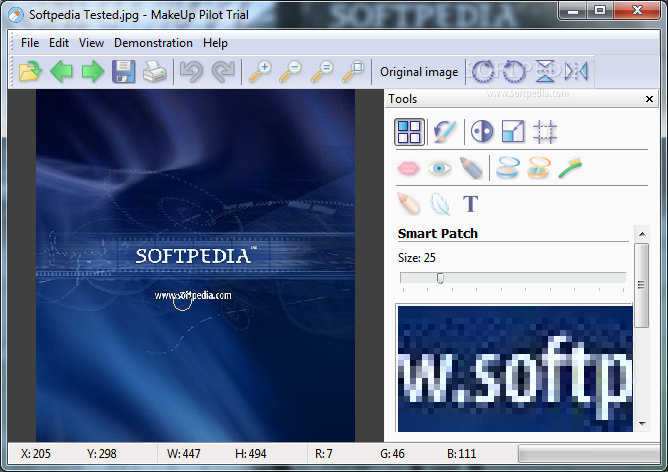Go to next image with green right arrow

point(92,71)
